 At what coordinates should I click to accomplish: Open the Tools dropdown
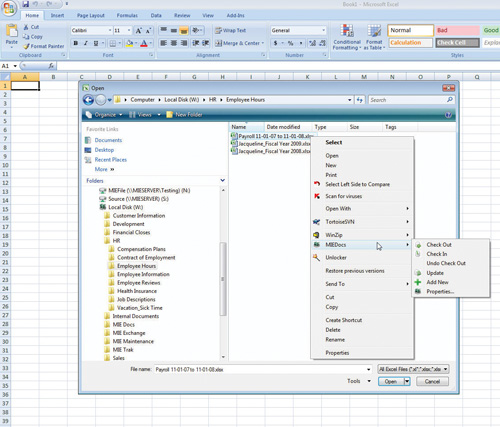pyautogui.click(x=359, y=381)
